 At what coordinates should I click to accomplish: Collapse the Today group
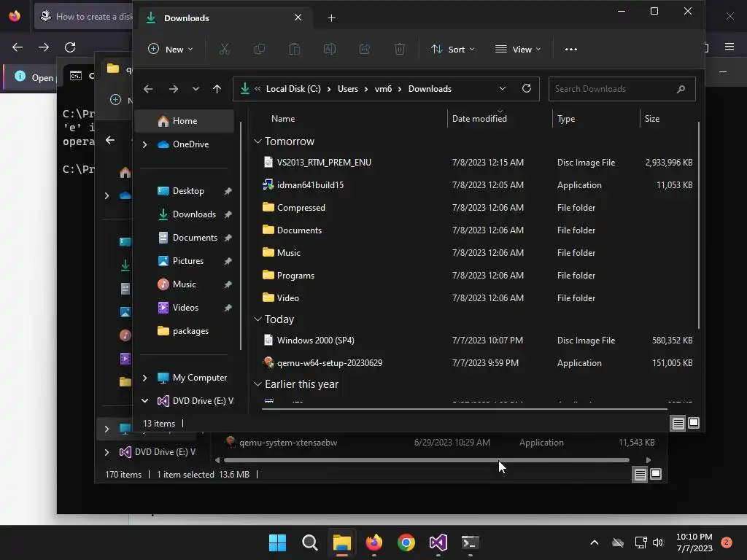click(x=258, y=319)
